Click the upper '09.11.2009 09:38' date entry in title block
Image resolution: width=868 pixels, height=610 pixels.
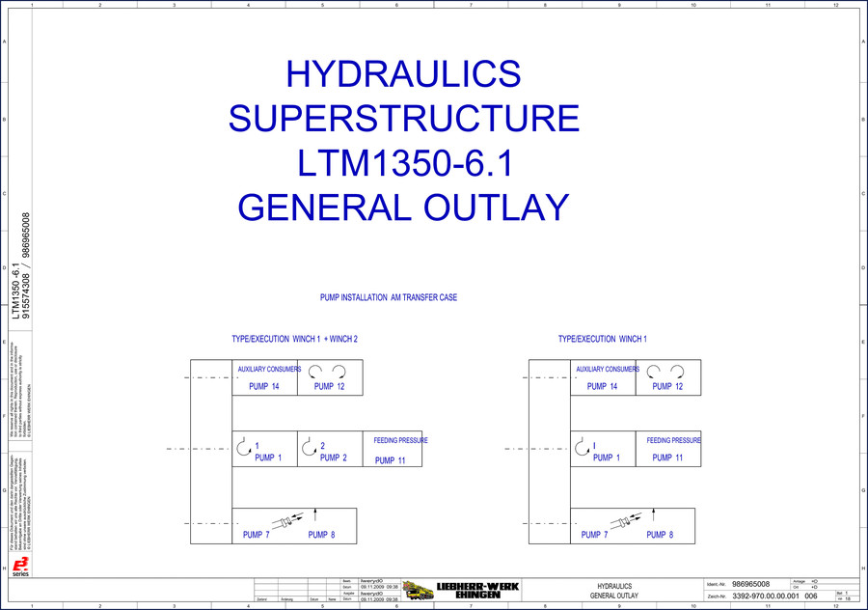coord(379,587)
